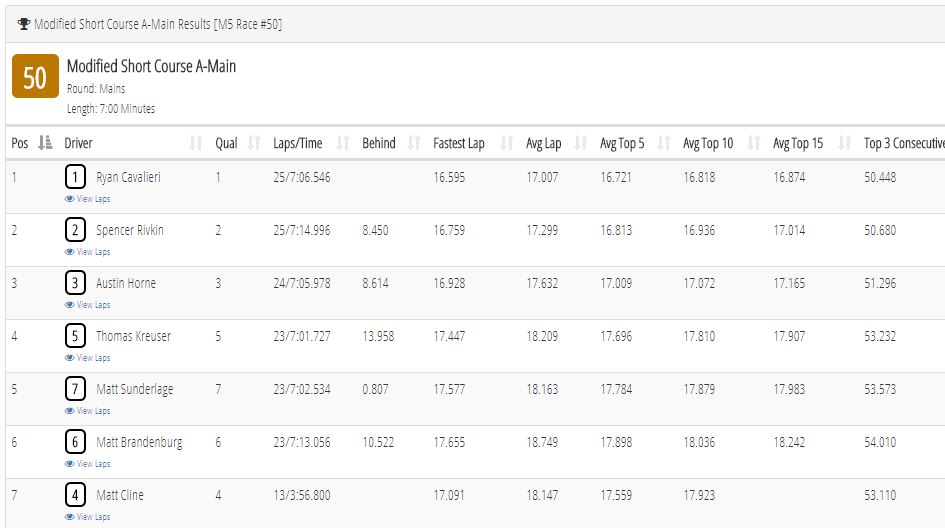
Task: Click the eye icon under Ryan Cavalieri
Action: pos(69,199)
